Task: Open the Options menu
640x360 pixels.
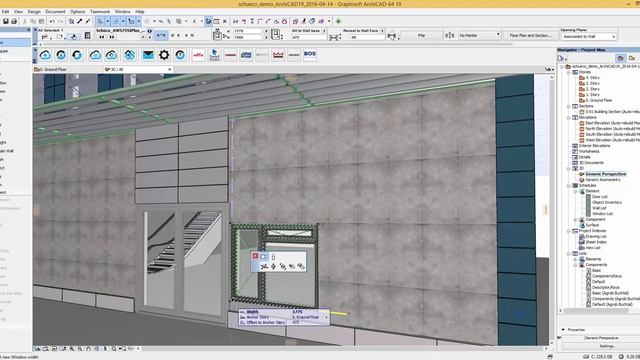Action: (x=78, y=12)
